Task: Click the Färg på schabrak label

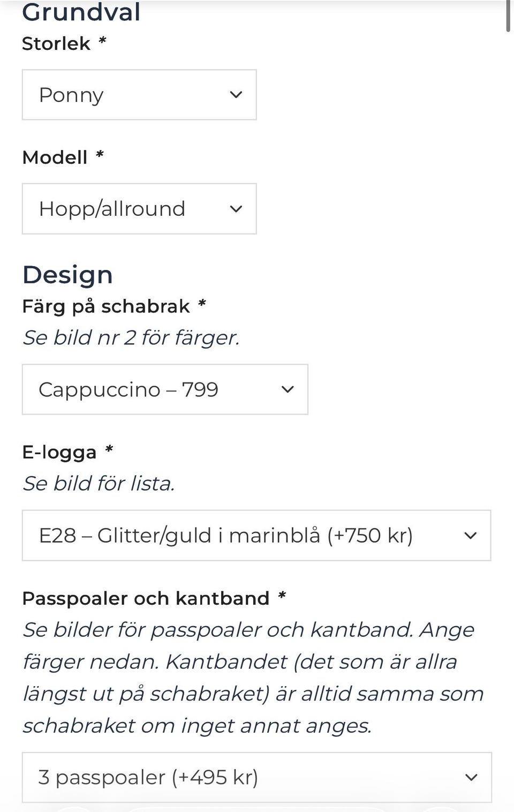Action: click(x=106, y=306)
